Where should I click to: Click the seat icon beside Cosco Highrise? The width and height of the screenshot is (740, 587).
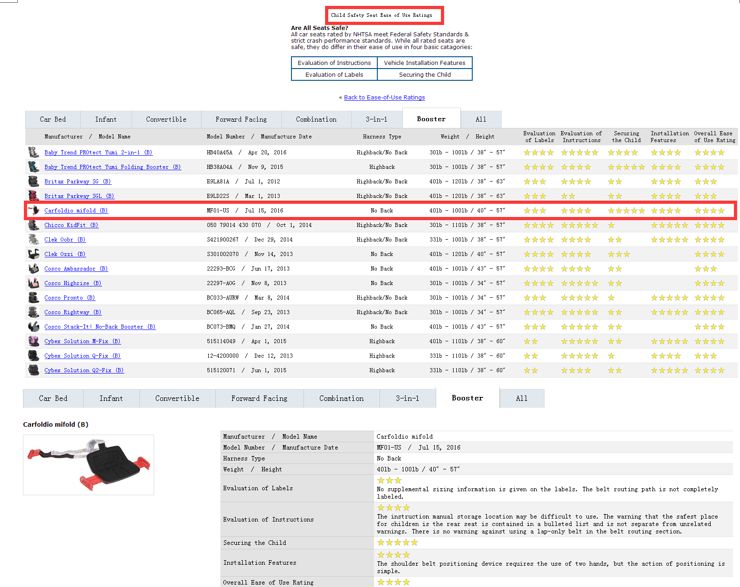pyautogui.click(x=33, y=283)
